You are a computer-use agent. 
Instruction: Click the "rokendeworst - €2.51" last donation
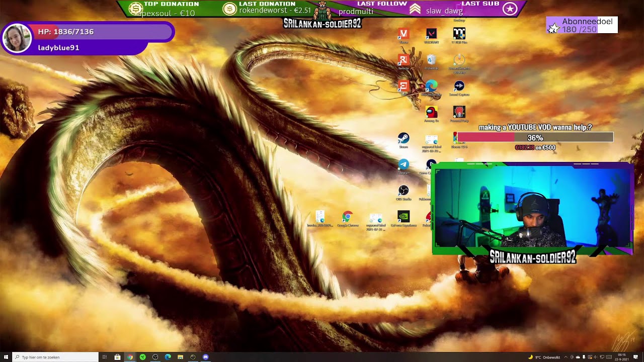coord(275,11)
